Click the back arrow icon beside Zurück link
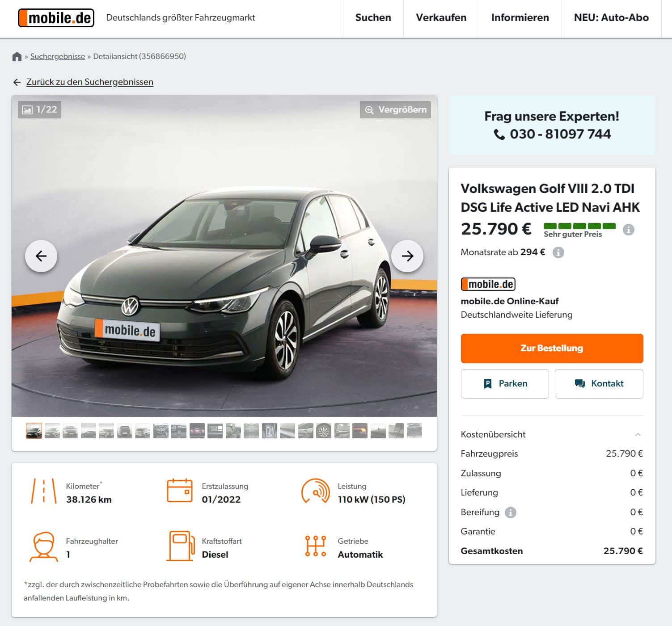The image size is (672, 626). 17,82
